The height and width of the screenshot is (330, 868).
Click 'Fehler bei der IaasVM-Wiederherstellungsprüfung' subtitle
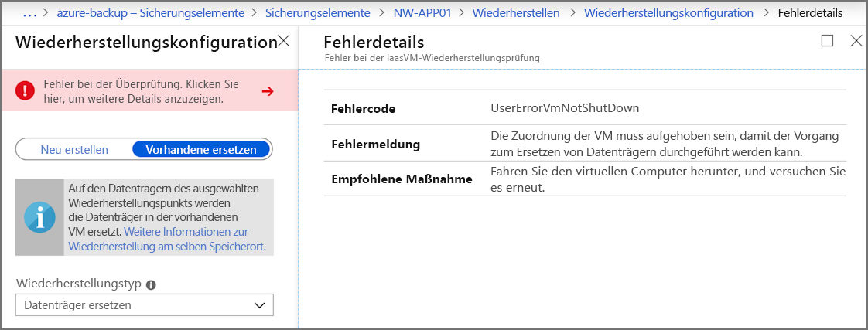click(x=432, y=57)
